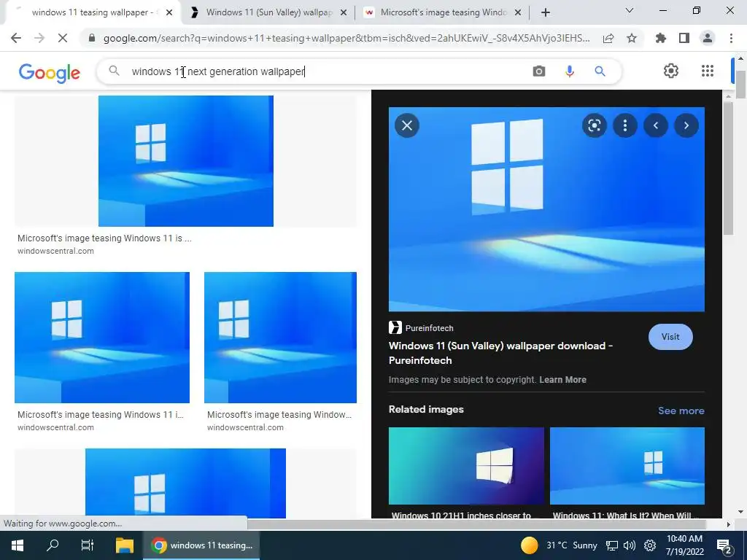Click the 'Microsoft's image teasing Windows 11 is ...' caption
Screen dimensions: 747x560
(x=104, y=238)
